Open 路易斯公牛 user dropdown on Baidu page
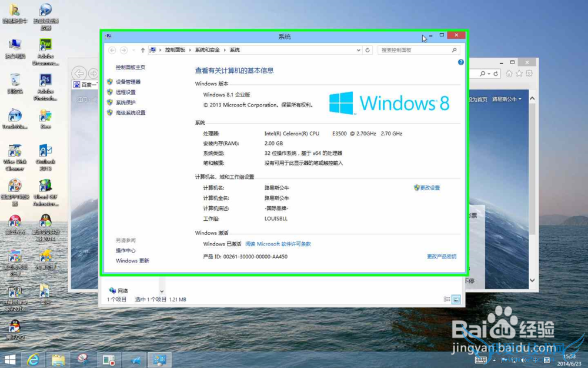The height and width of the screenshot is (368, 588). (507, 99)
